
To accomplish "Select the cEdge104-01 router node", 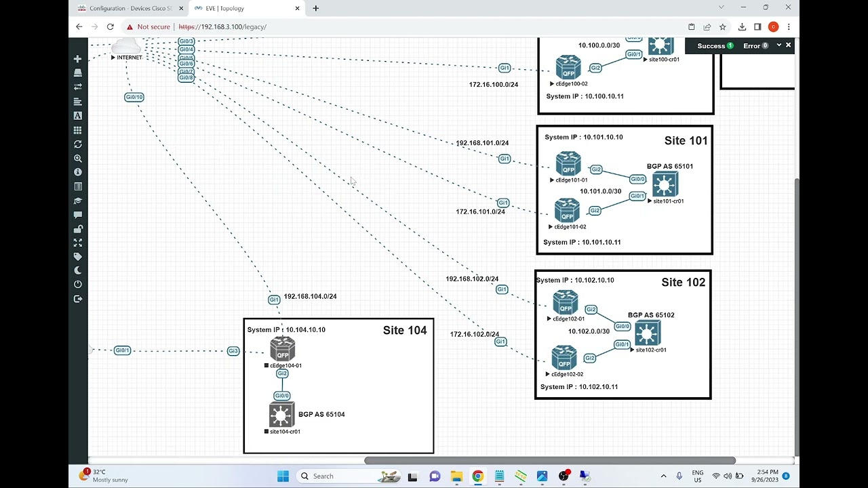I will (282, 349).
